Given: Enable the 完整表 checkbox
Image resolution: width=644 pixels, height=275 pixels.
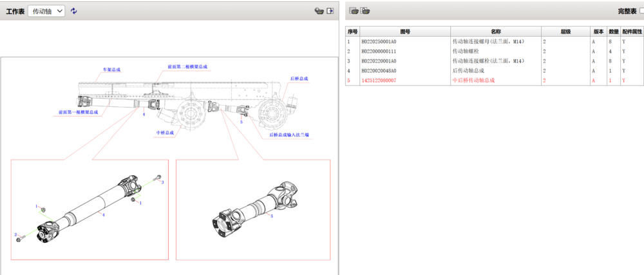Looking at the screenshot, I should click(641, 12).
